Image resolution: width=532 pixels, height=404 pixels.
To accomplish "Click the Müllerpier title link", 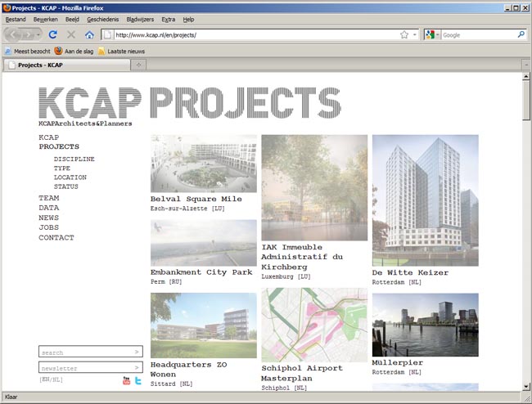I will [398, 362].
